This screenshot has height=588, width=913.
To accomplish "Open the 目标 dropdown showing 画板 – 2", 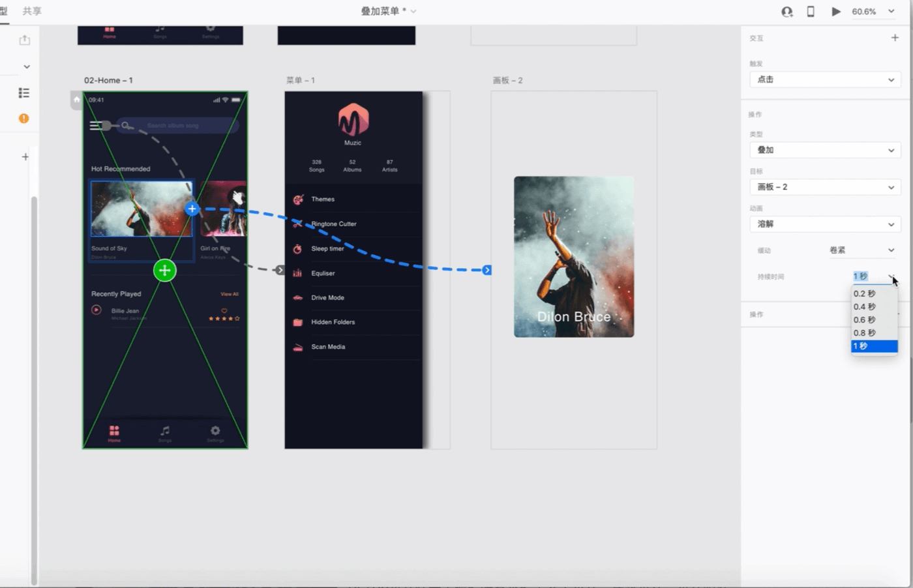I will 826,187.
